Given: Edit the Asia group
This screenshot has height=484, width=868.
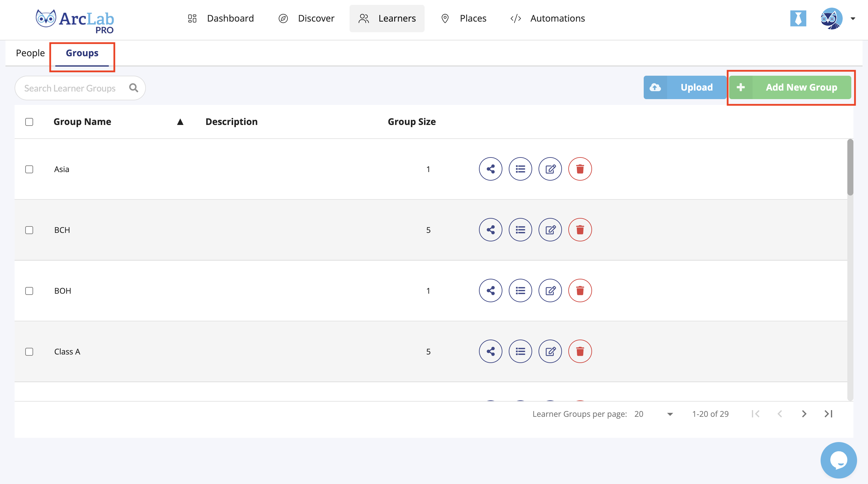Looking at the screenshot, I should pos(550,169).
